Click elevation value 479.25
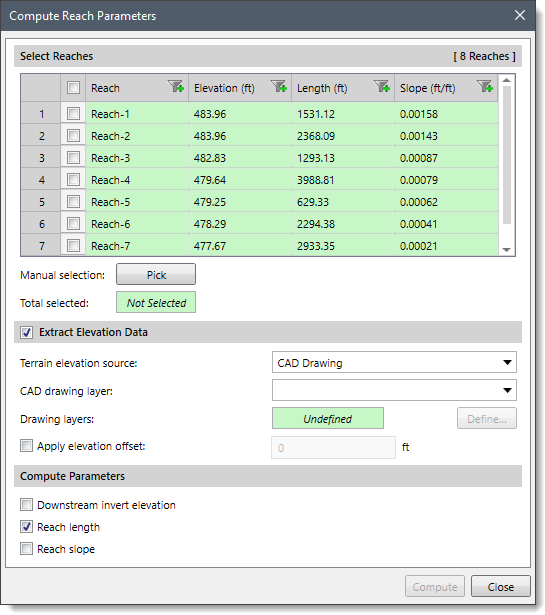The height and width of the screenshot is (615, 545). (x=210, y=202)
